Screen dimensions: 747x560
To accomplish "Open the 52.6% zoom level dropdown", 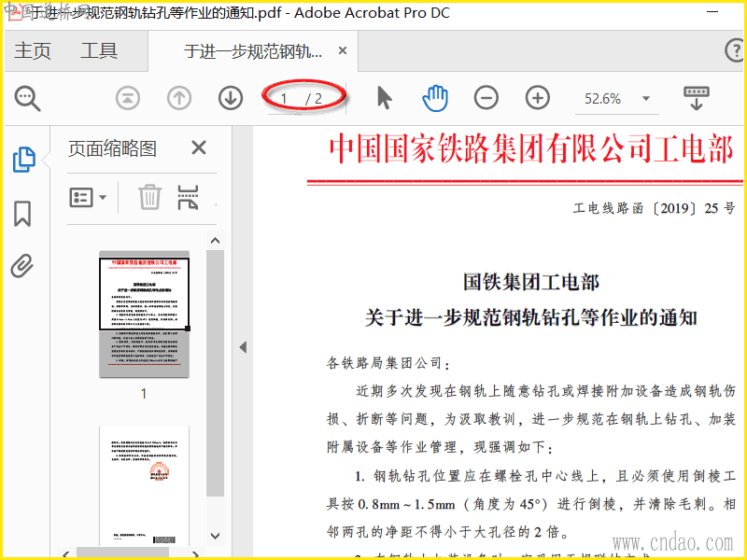I will point(646,99).
